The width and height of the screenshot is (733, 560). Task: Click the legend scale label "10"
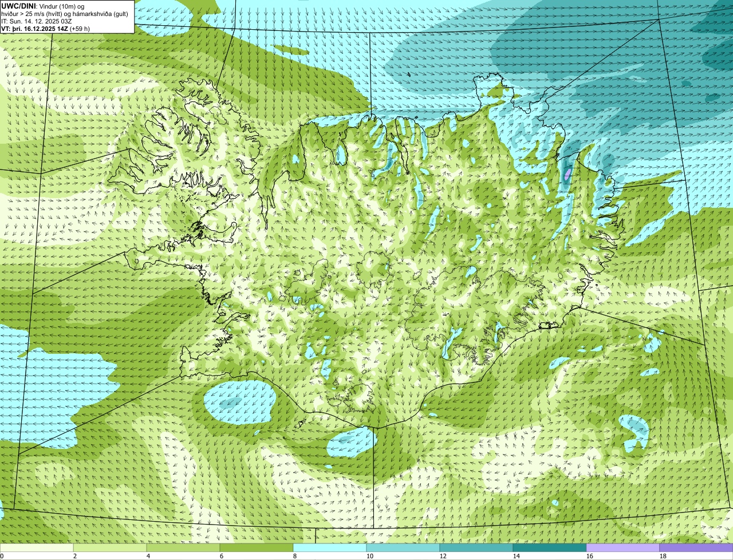click(370, 556)
